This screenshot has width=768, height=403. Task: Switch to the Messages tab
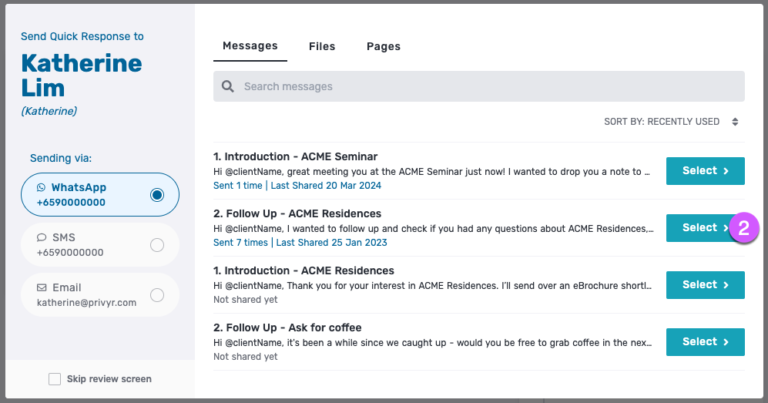click(x=250, y=46)
